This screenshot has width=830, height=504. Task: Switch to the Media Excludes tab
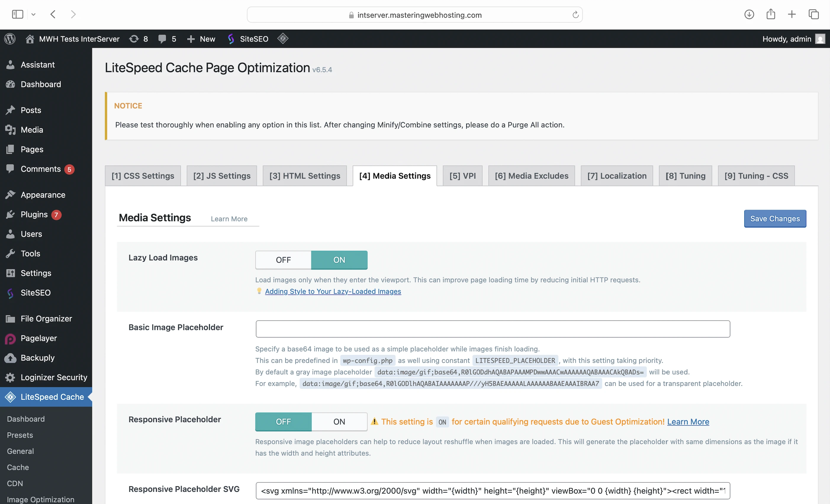click(x=531, y=176)
